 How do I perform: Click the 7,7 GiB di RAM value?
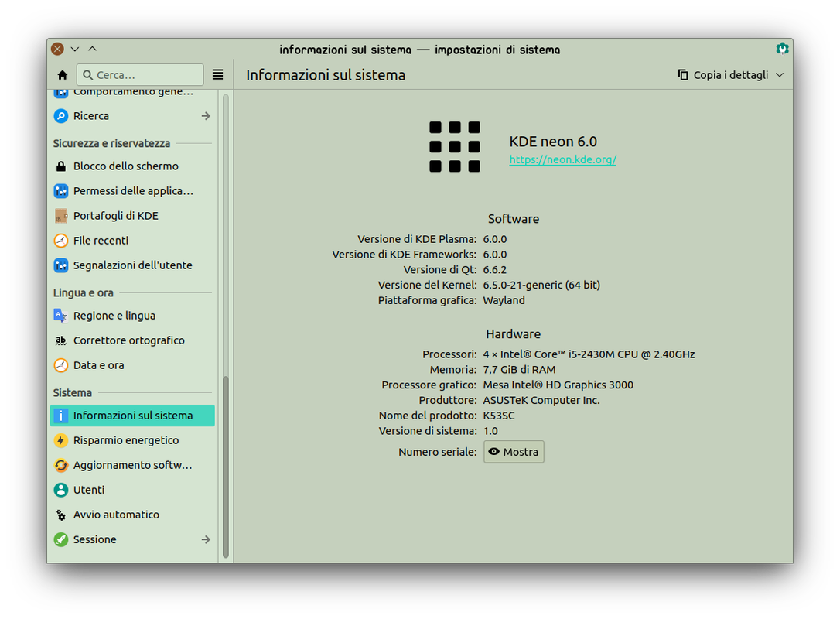(519, 370)
